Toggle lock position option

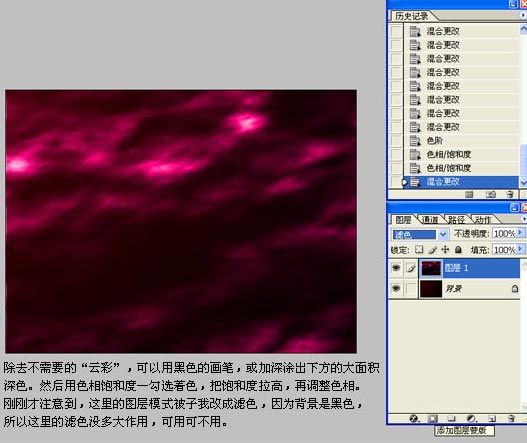445,249
